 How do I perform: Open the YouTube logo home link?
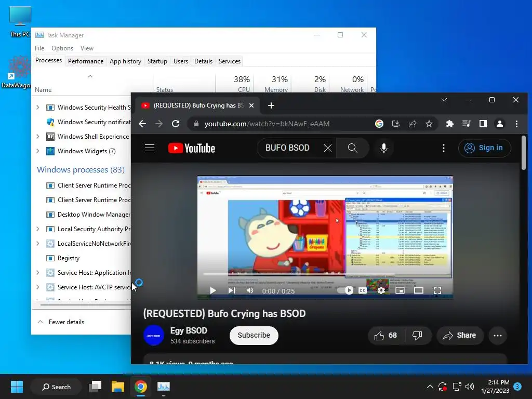coord(192,148)
